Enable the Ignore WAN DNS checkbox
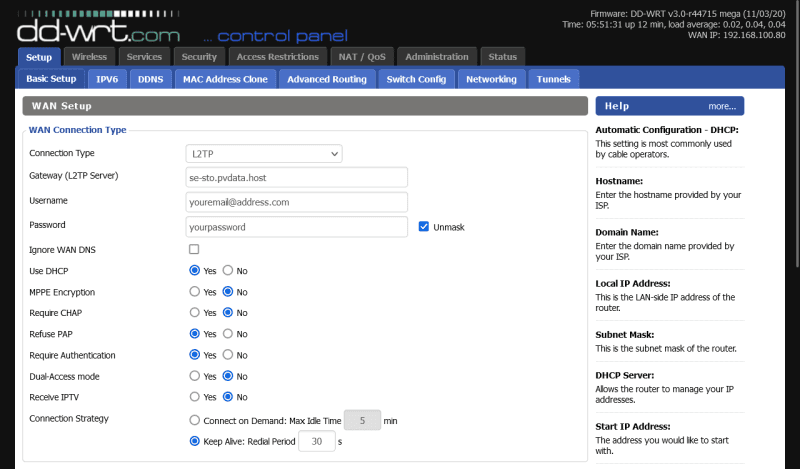 (x=194, y=249)
